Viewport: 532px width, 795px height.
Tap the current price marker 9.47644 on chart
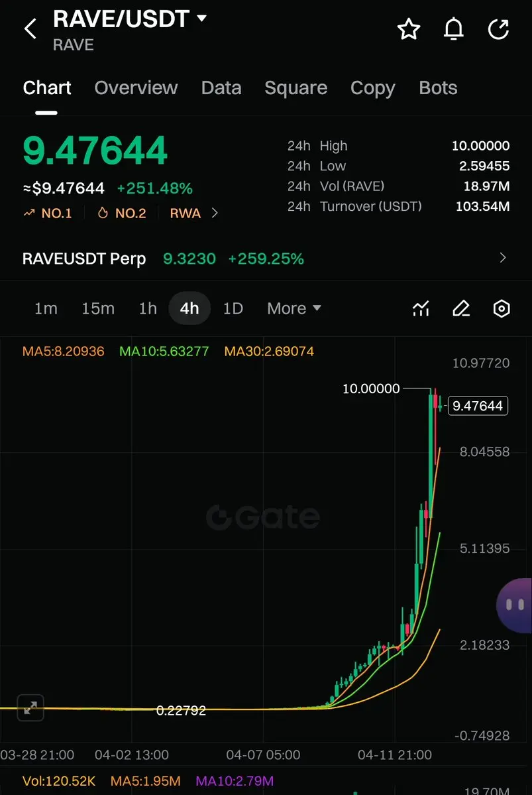pyautogui.click(x=478, y=406)
